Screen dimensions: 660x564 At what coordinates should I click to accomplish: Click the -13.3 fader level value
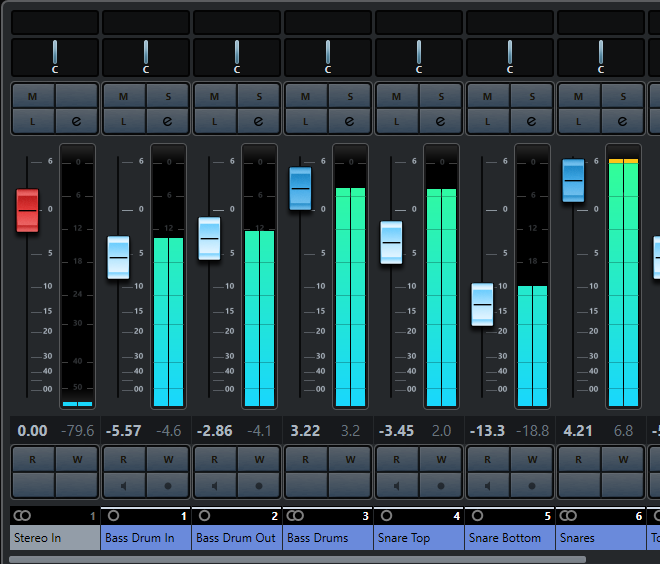click(487, 431)
